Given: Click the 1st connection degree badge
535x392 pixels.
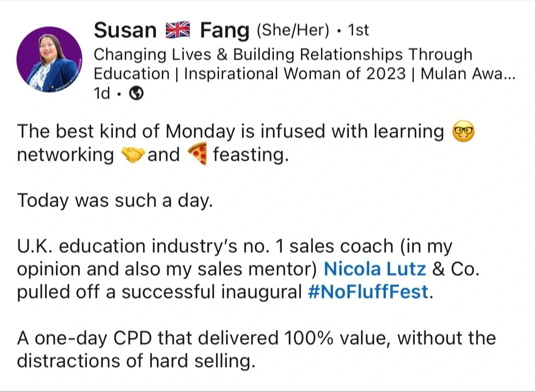Looking at the screenshot, I should point(358,31).
